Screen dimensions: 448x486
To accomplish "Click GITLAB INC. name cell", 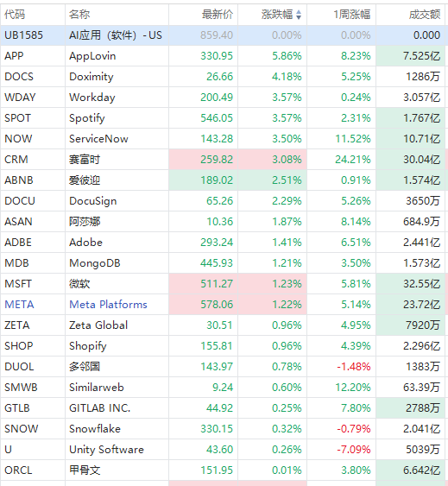I will coord(117,408).
